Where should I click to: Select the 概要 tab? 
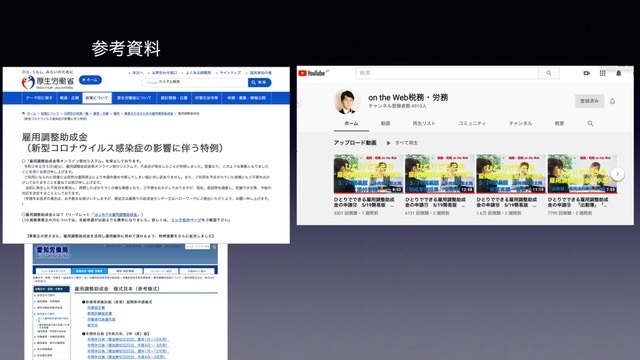[x=559, y=123]
